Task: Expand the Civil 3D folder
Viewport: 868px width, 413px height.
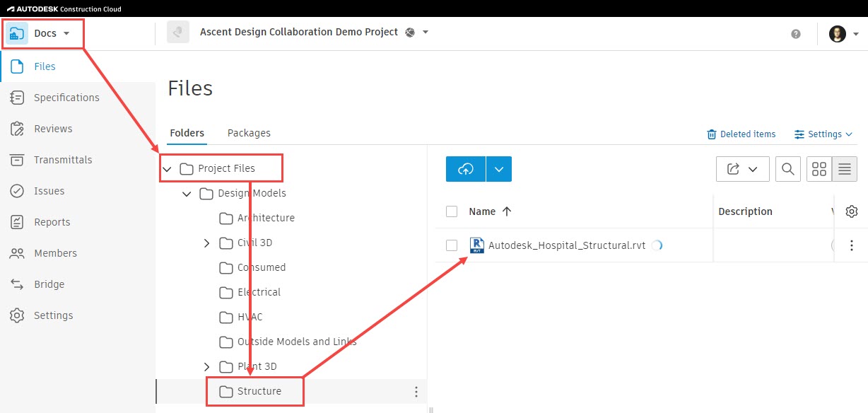Action: tap(206, 243)
